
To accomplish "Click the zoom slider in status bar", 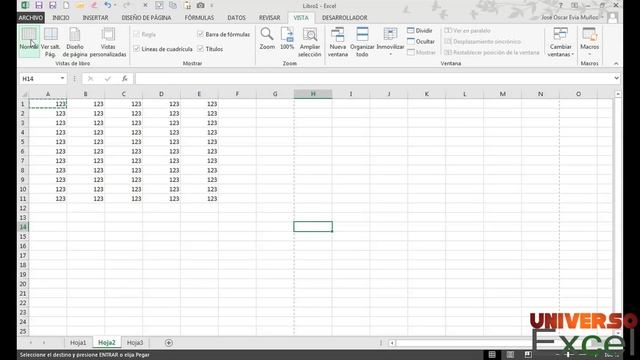I will (x=569, y=355).
